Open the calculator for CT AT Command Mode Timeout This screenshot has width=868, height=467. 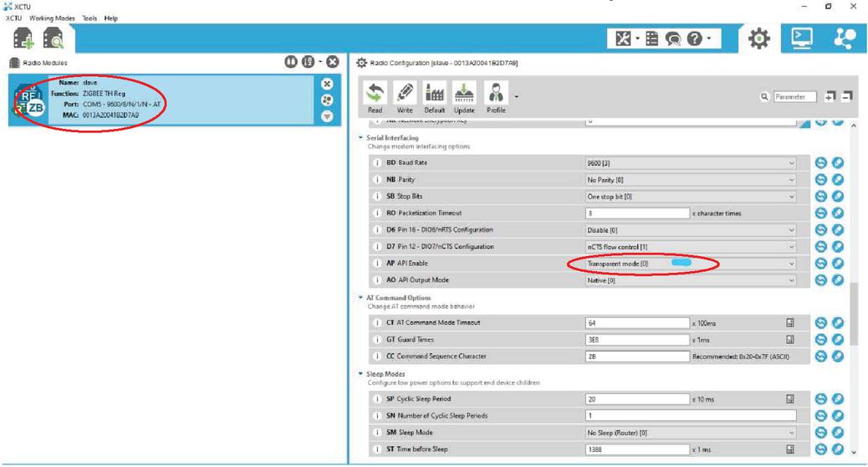click(789, 323)
